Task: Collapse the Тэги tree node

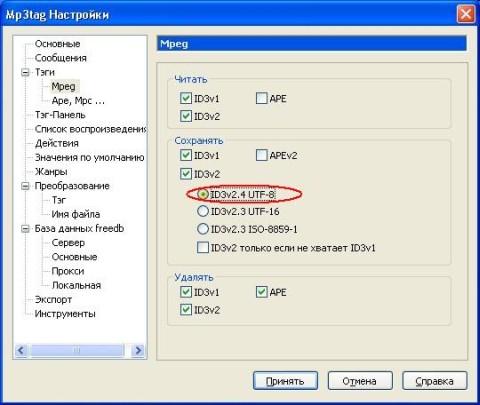Action: pyautogui.click(x=25, y=72)
